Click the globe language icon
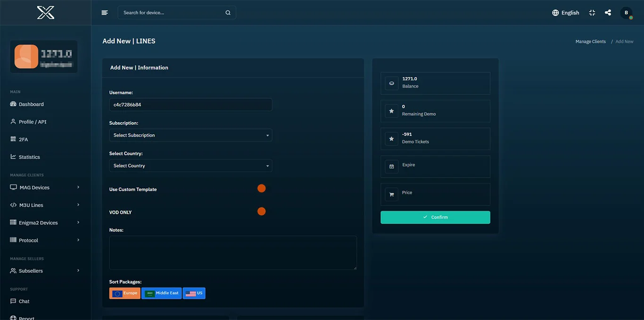 pos(555,13)
